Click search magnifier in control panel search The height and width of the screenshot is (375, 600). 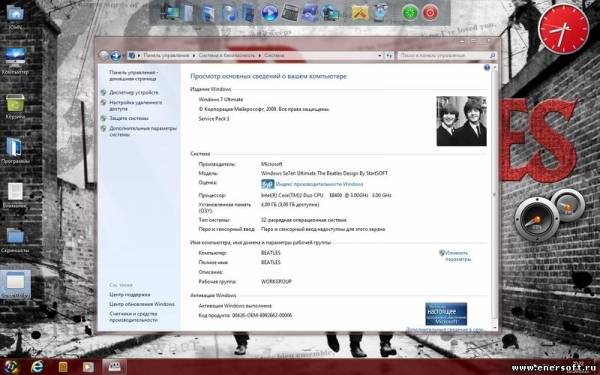[492, 56]
